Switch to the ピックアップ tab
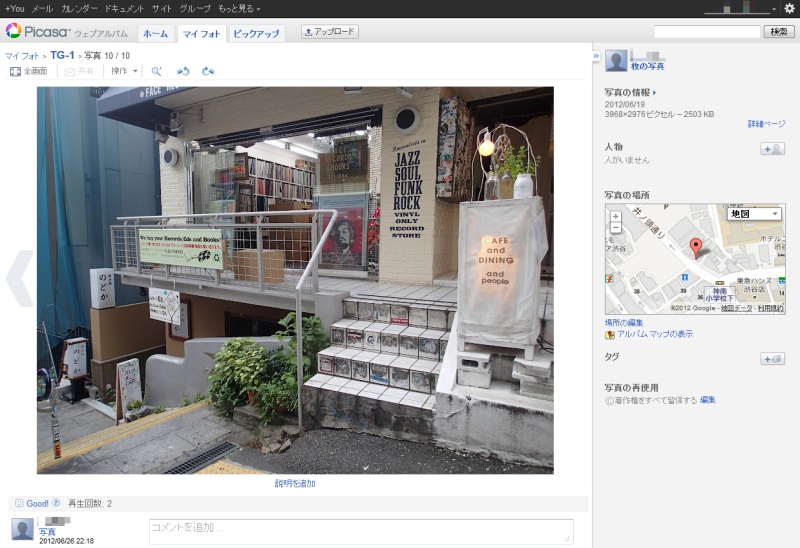800x548 pixels. point(257,34)
